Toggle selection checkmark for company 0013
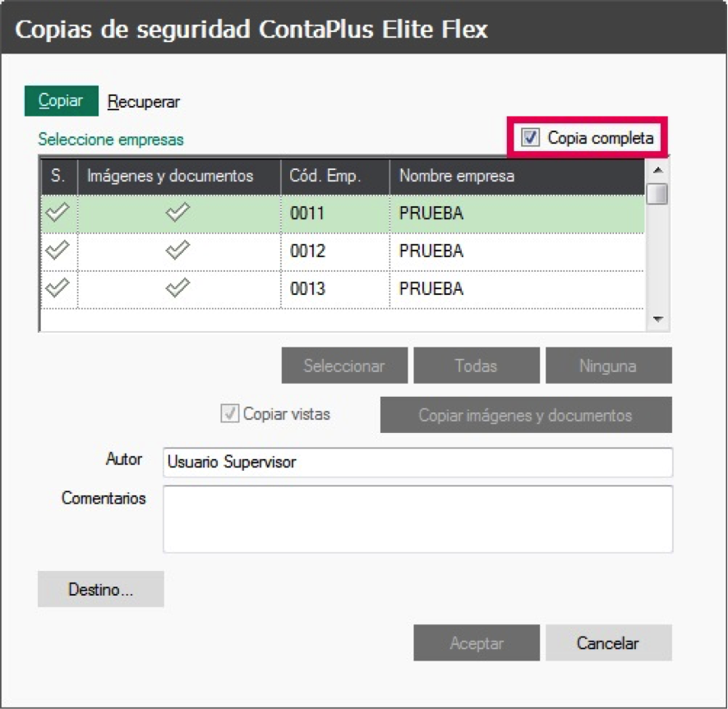The image size is (728, 709). click(58, 288)
